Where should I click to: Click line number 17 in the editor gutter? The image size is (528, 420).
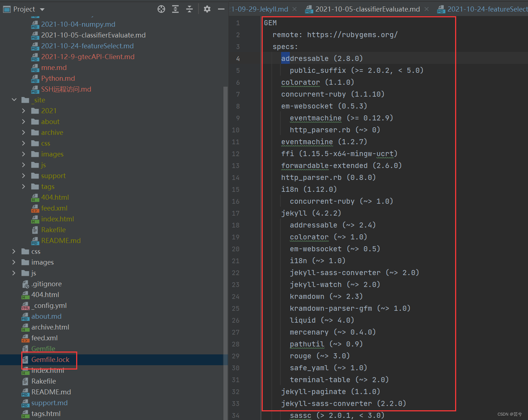pos(236,213)
